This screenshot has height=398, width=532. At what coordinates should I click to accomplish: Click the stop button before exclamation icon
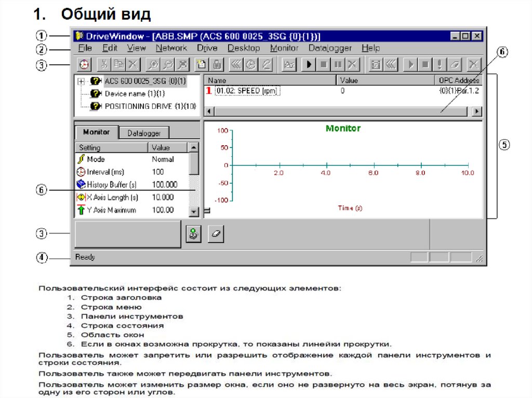425,64
